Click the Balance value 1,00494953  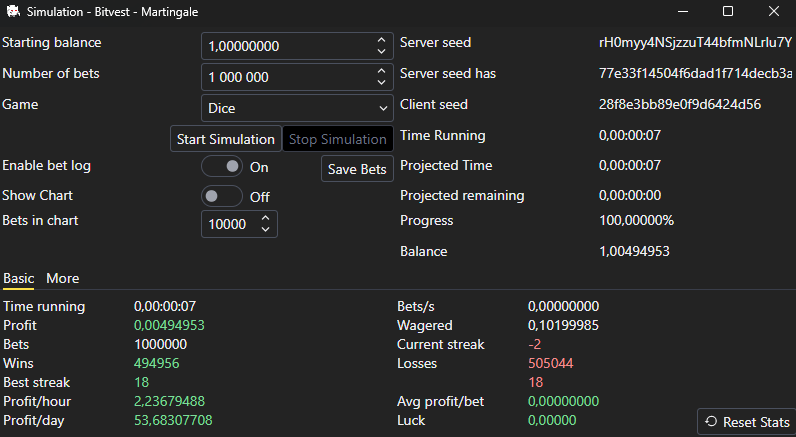(635, 251)
